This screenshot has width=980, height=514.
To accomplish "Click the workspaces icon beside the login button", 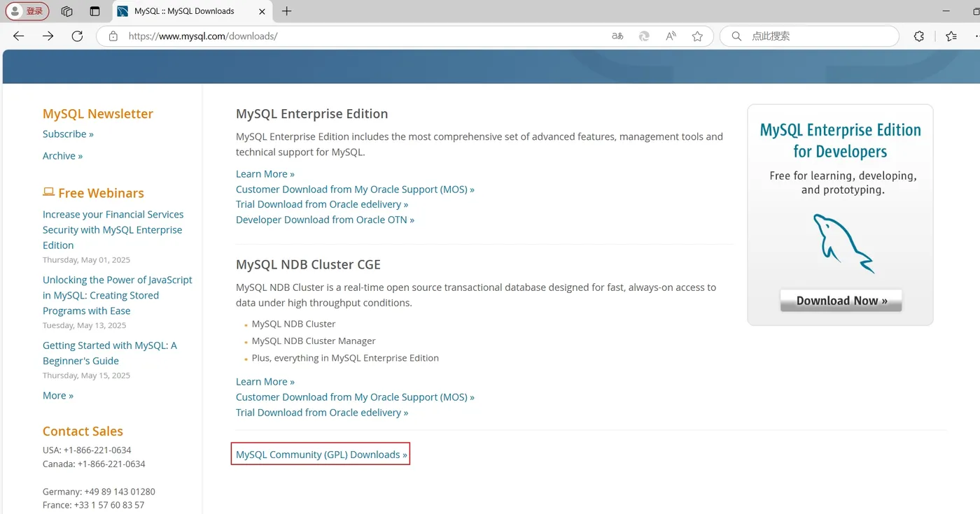I will pyautogui.click(x=67, y=11).
